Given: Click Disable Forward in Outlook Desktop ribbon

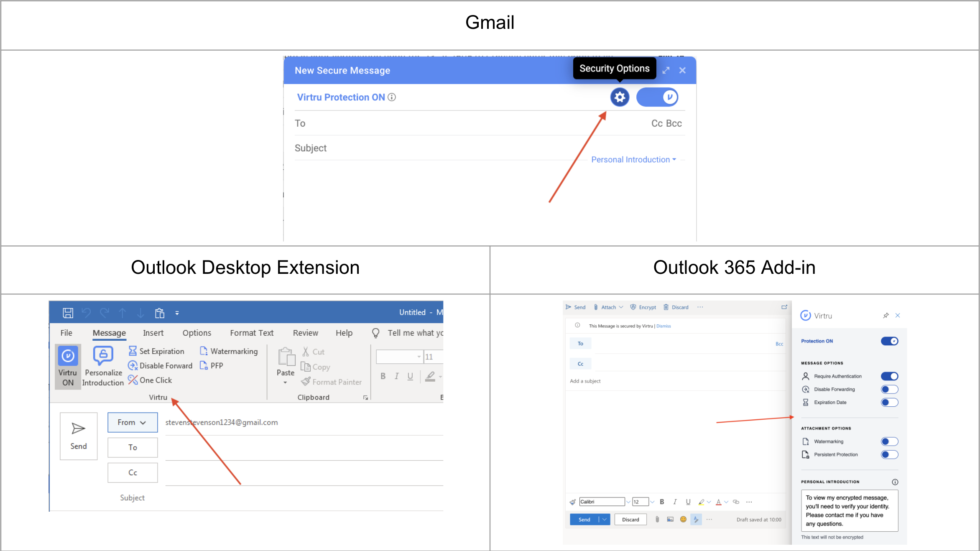Looking at the screenshot, I should coord(161,366).
